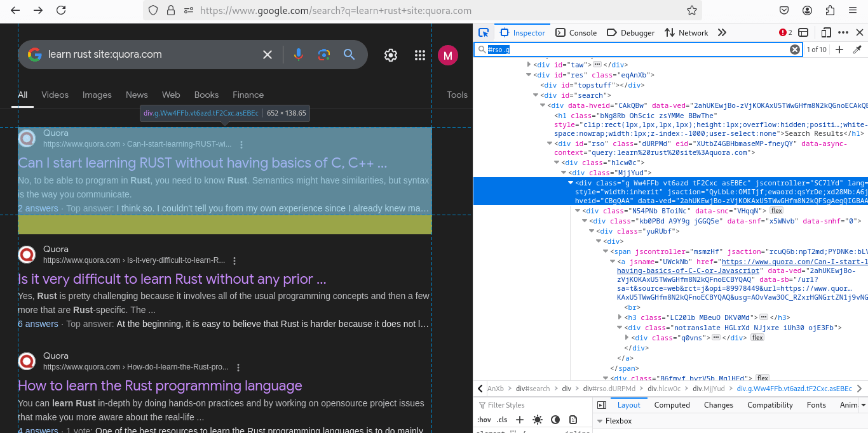Viewport: 868px width, 433px height.
Task: Open the Fonts sidebar tab
Action: pyautogui.click(x=817, y=405)
